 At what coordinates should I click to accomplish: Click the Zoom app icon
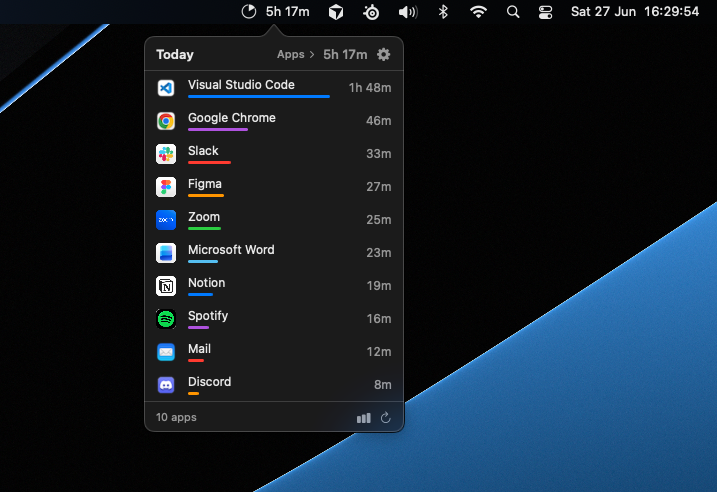point(166,220)
